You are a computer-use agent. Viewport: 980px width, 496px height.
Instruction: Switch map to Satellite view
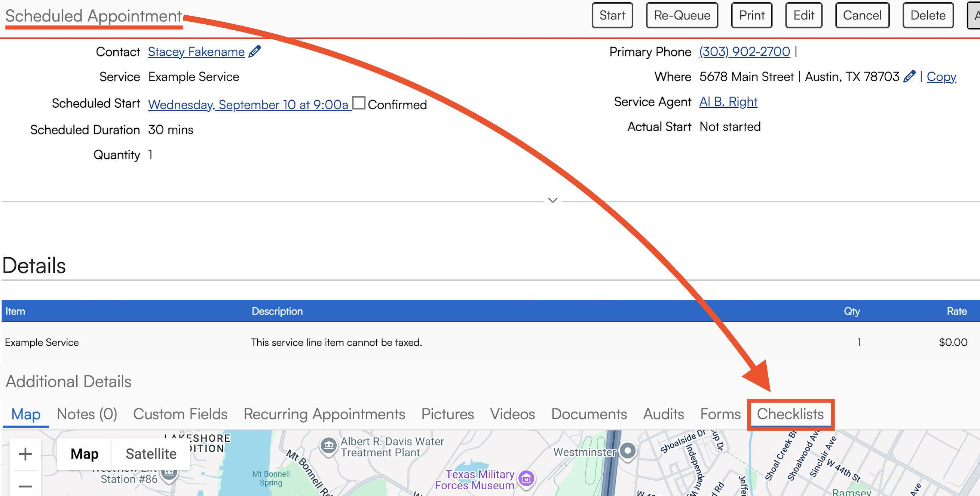click(151, 454)
